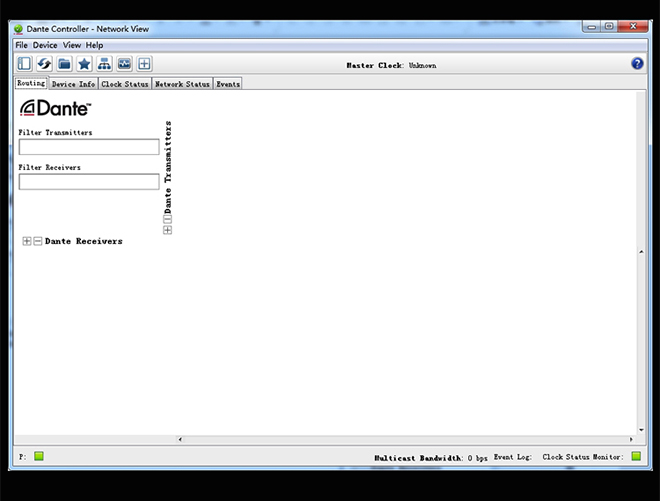Open the network tree view icon
The width and height of the screenshot is (660, 501).
[104, 64]
